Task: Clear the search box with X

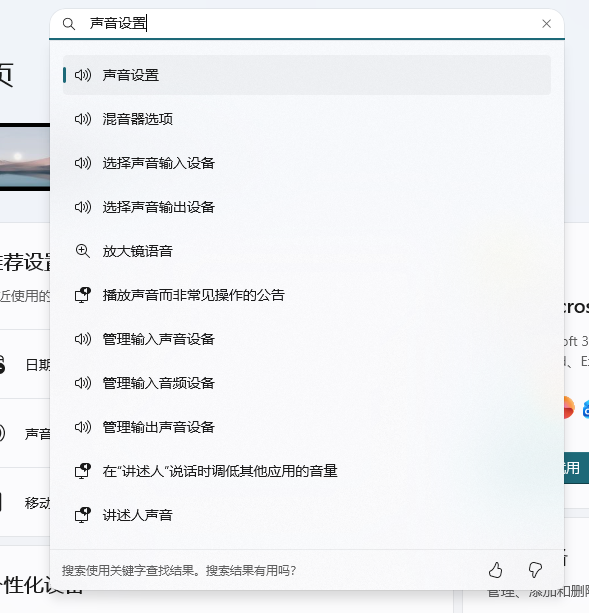Action: point(546,24)
